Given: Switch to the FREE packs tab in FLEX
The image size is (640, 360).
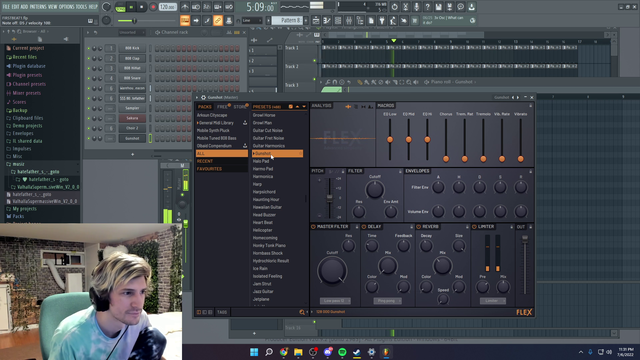Looking at the screenshot, I should [x=222, y=107].
